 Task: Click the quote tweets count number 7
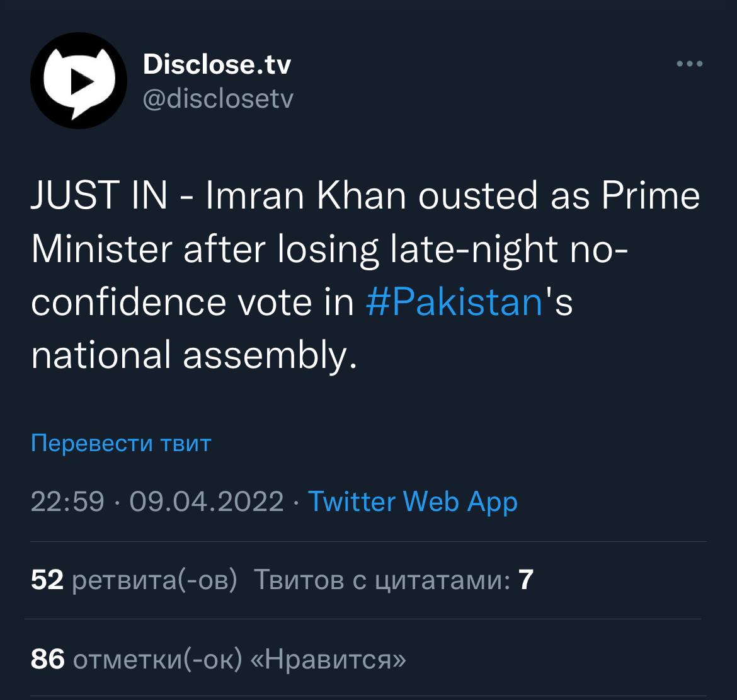pyautogui.click(x=525, y=580)
